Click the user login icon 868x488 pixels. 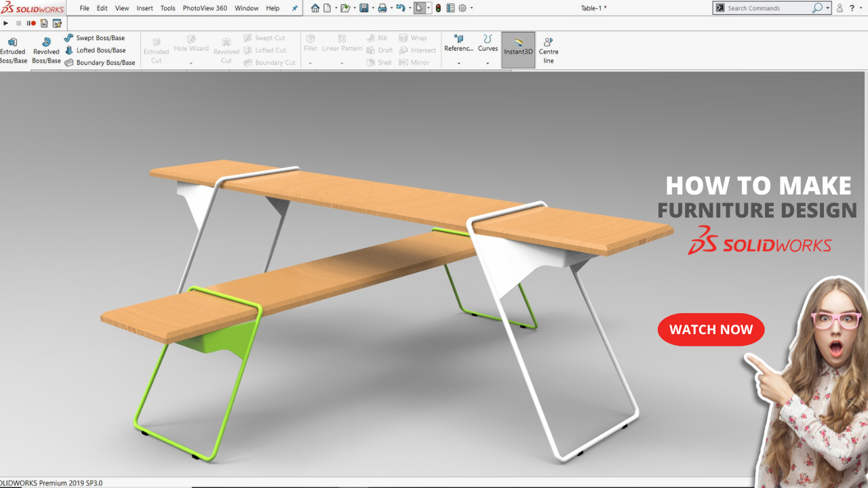[x=840, y=8]
